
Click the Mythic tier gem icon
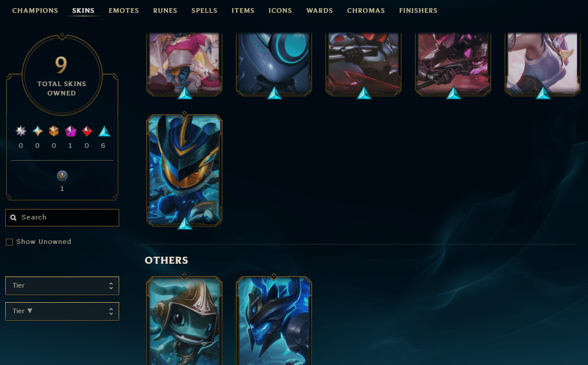(37, 131)
